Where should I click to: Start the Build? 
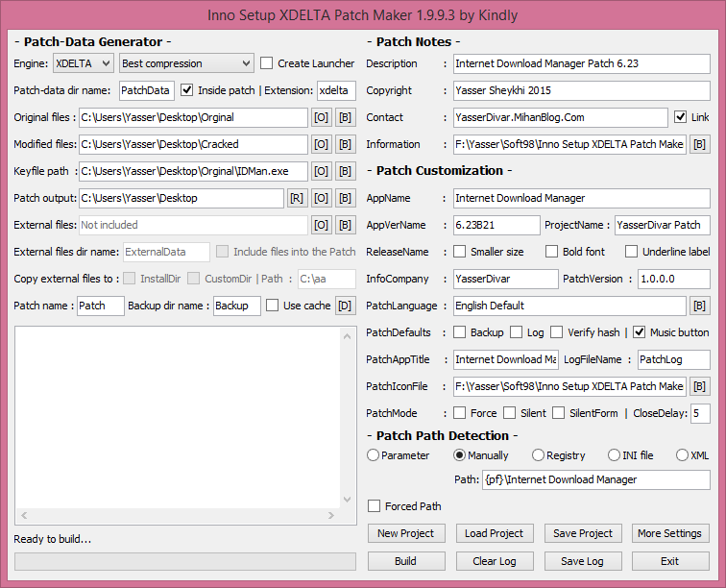[x=406, y=561]
